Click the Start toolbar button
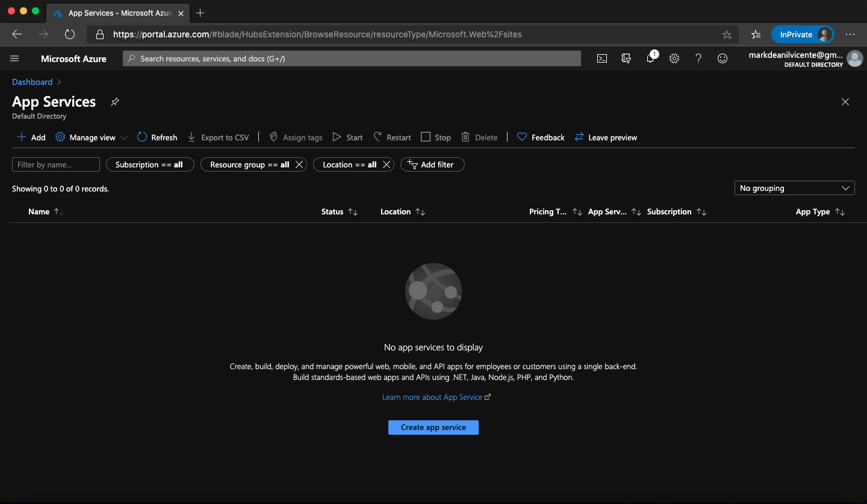 tap(347, 137)
